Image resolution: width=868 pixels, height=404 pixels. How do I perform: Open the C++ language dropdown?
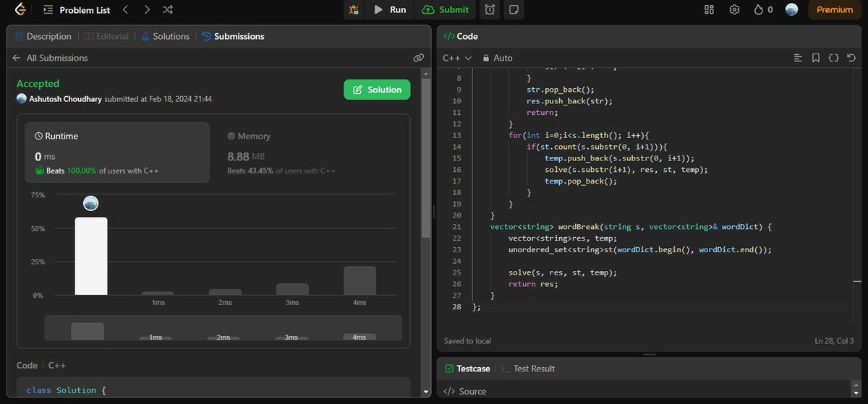pyautogui.click(x=457, y=58)
